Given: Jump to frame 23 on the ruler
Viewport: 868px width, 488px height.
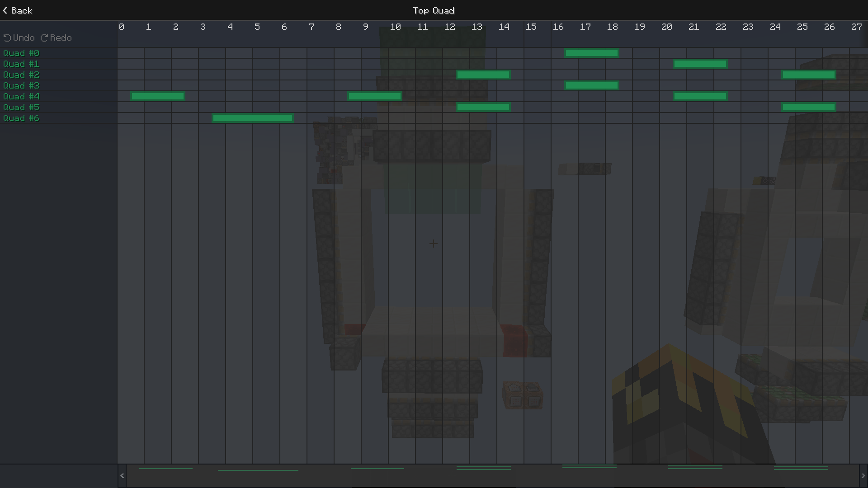Looking at the screenshot, I should pyautogui.click(x=748, y=27).
